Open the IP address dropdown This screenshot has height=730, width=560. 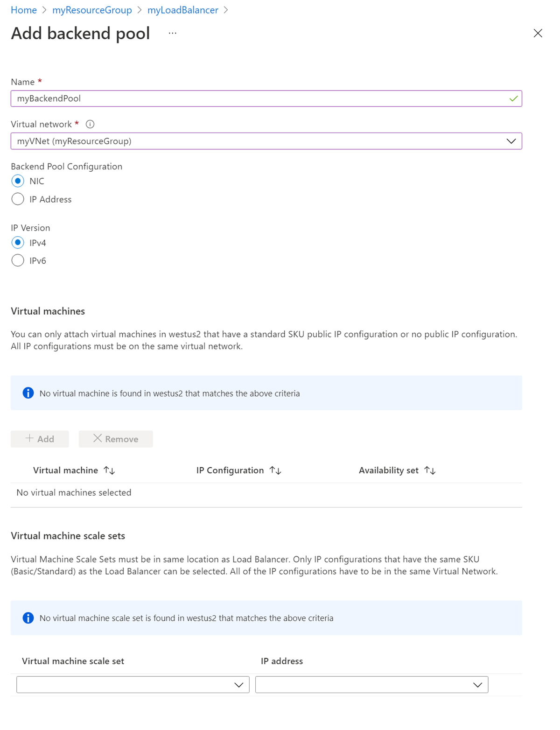coord(477,685)
